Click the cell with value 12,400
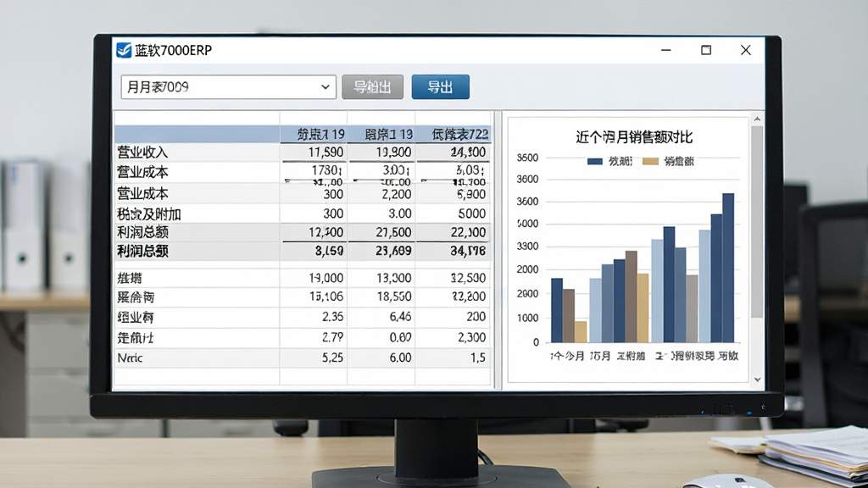Viewport: 868px width, 488px height. coord(325,232)
